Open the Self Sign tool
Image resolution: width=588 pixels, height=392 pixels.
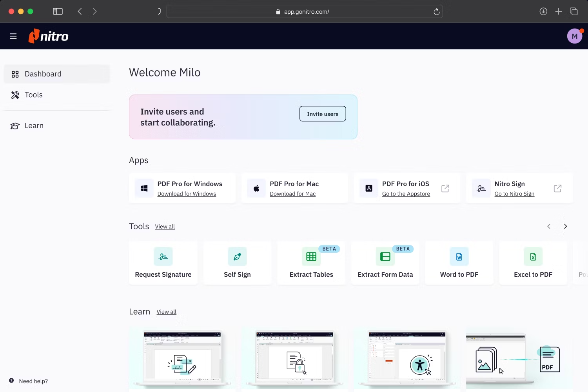237,263
